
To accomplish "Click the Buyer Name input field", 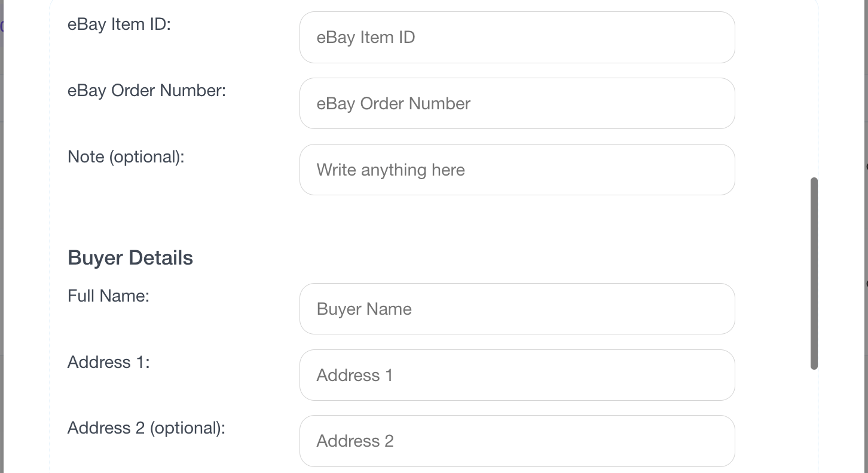I will (x=517, y=309).
